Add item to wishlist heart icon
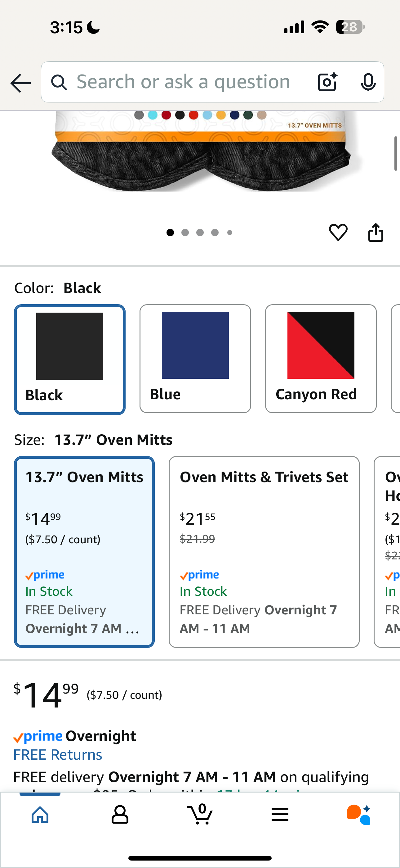Viewport: 400px width, 868px height. click(338, 233)
